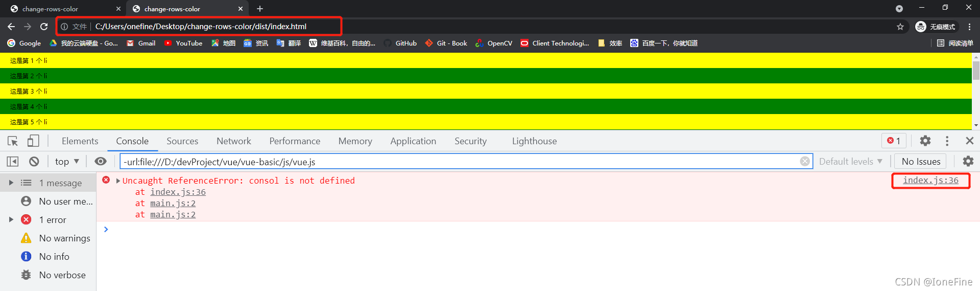Switch to the Console tab
This screenshot has width=980, height=291.
tap(132, 141)
